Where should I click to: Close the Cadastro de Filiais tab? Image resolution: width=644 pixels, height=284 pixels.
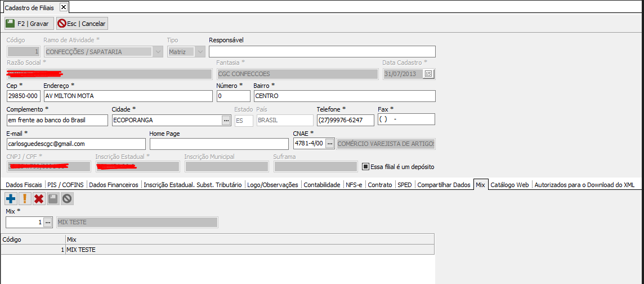tap(63, 7)
